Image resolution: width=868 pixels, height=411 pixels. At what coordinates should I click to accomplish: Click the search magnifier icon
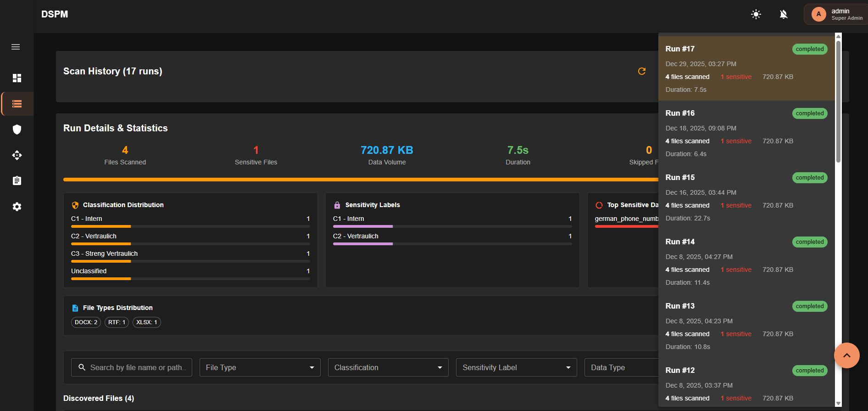pos(82,367)
